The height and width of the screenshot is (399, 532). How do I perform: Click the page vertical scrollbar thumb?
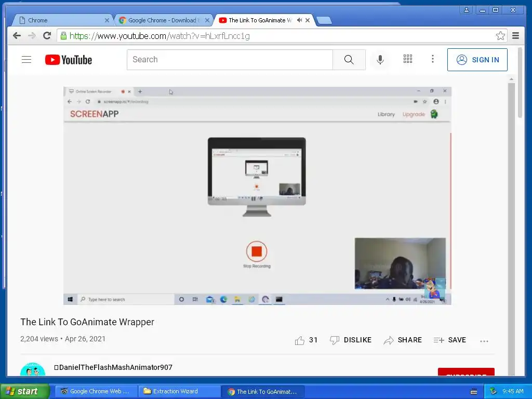(520, 83)
